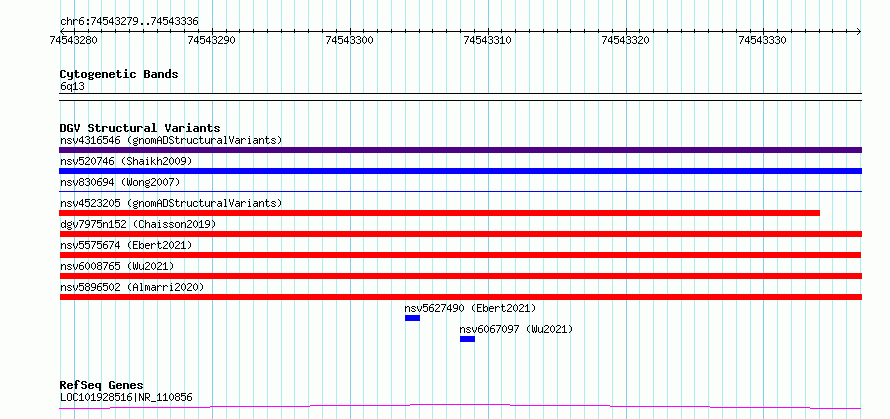The width and height of the screenshot is (890, 419).
Task: Select the thin blue nsv830694 line
Action: pos(460,192)
